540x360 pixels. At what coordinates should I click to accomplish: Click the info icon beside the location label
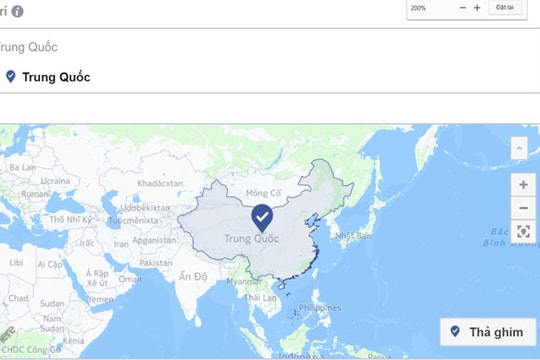18,11
